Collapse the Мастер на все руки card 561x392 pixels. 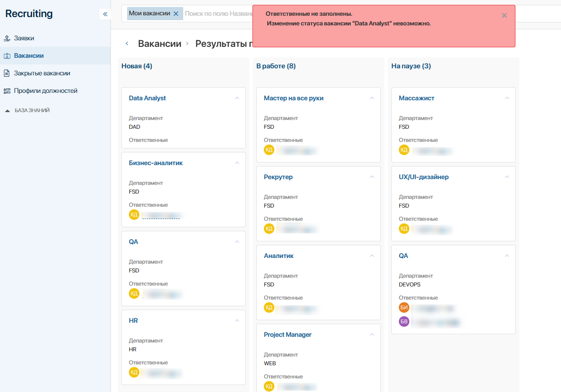pos(372,98)
